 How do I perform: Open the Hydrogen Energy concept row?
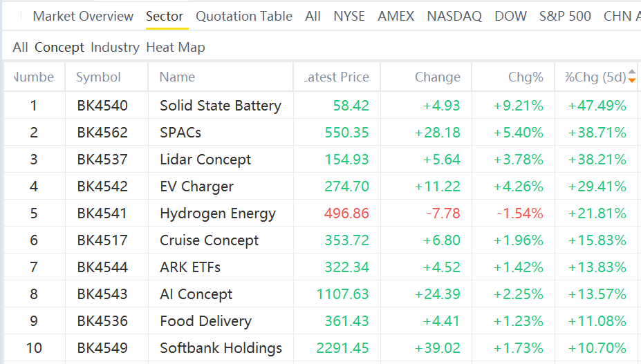tap(217, 213)
